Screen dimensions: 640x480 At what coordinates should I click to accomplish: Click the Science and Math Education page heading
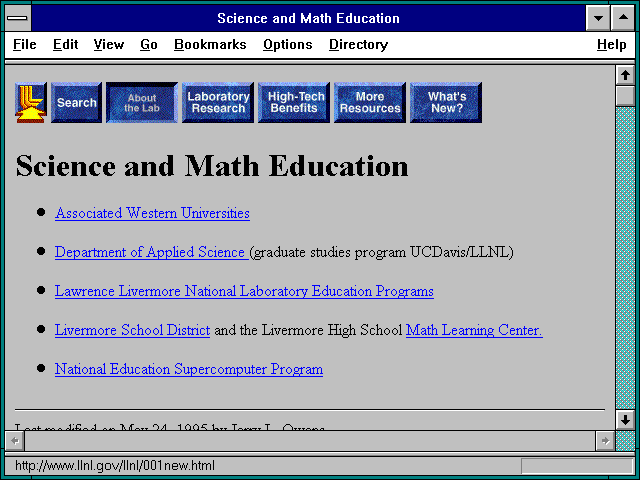(212, 166)
